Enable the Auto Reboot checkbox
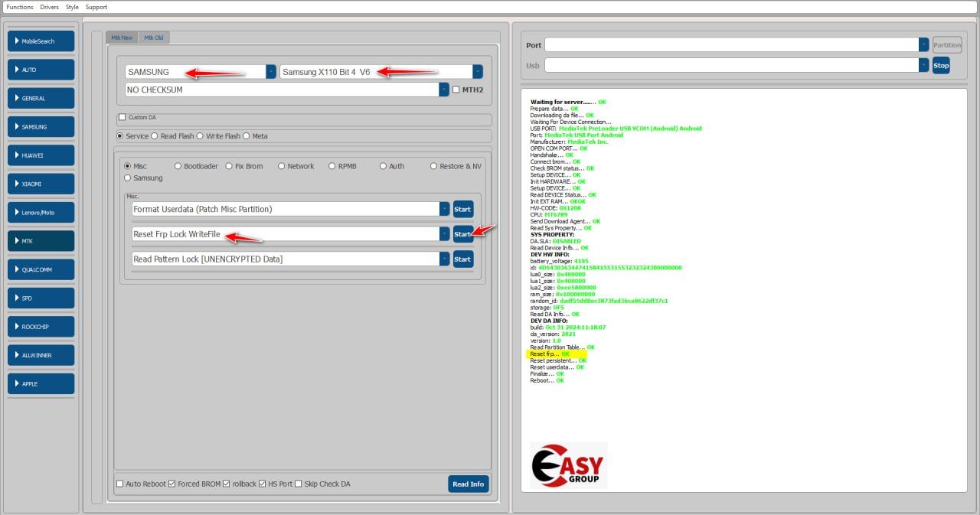Viewport: 980px width, 515px height. [x=119, y=484]
